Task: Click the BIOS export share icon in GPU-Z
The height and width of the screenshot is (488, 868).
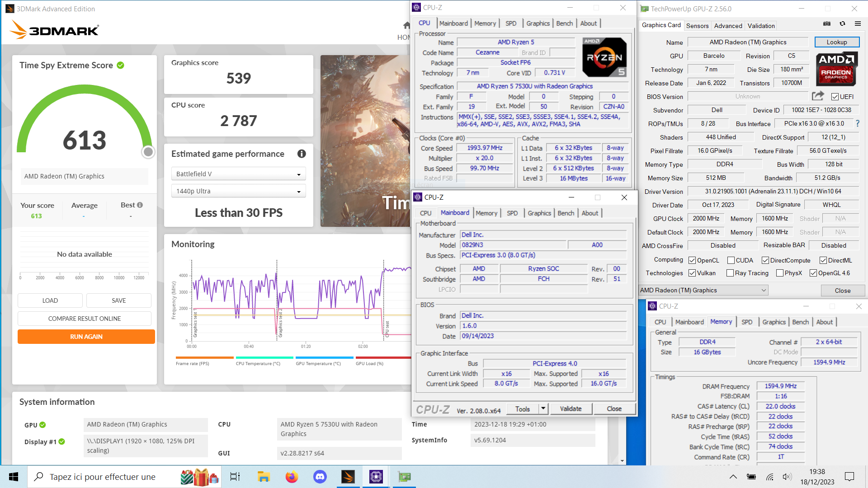Action: click(x=818, y=96)
